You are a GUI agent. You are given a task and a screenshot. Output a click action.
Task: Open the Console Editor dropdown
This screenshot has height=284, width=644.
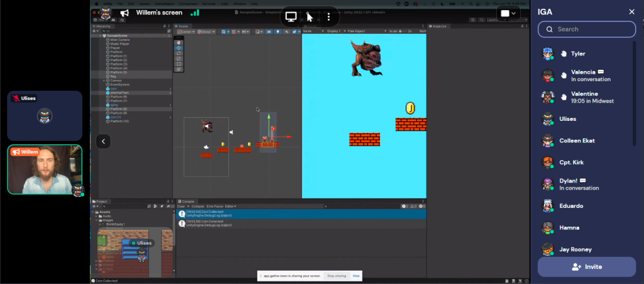coord(231,206)
